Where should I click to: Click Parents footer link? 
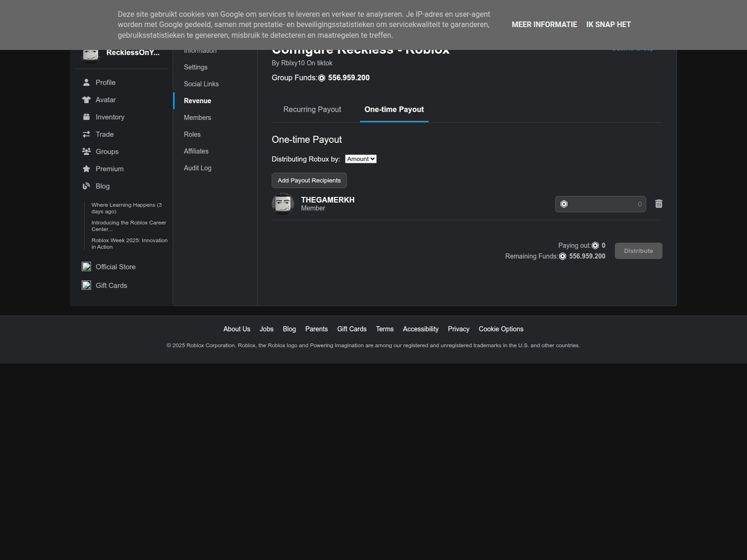click(x=317, y=329)
